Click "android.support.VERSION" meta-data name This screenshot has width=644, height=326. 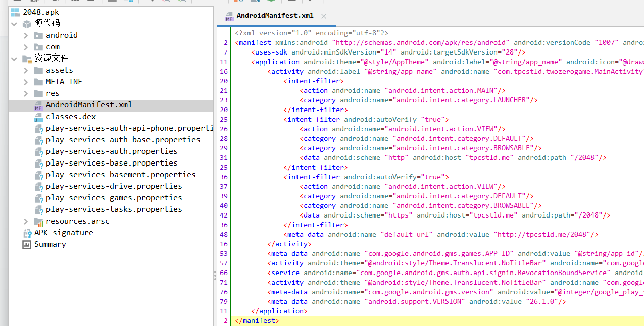click(415, 302)
